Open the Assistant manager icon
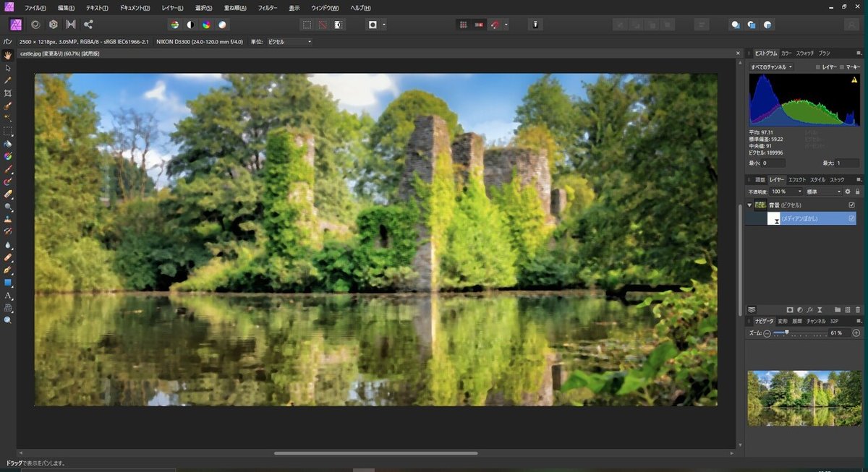 pyautogui.click(x=535, y=24)
